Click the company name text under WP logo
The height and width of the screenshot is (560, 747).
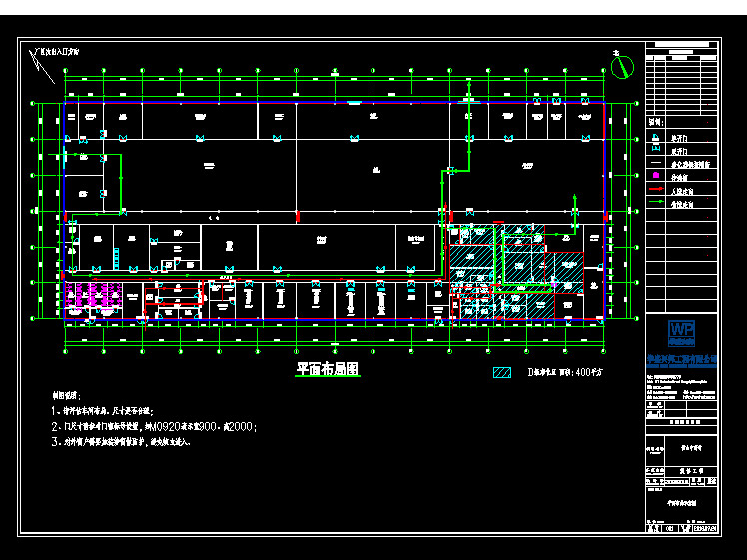point(682,357)
